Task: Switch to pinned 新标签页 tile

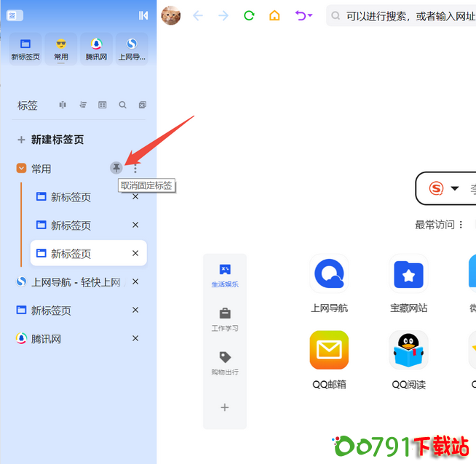Action: [x=25, y=49]
